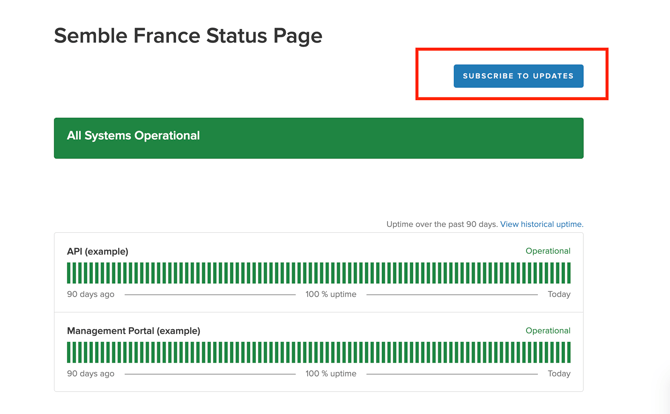Click the Operational status of Management Portal
670x414 pixels.
(548, 330)
